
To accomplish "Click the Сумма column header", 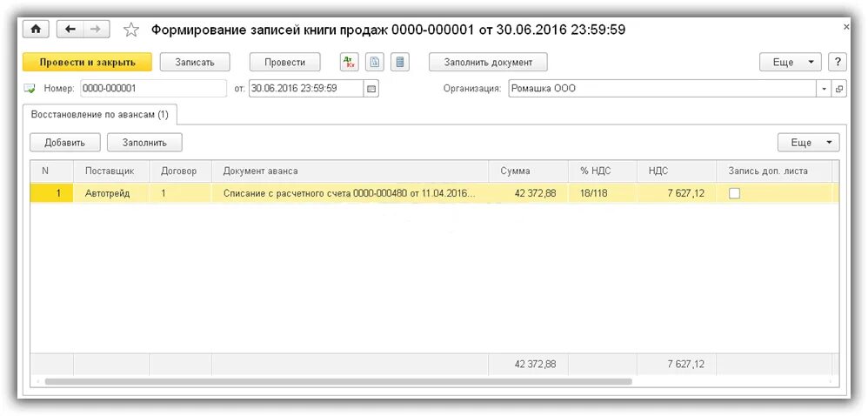I will 528,171.
